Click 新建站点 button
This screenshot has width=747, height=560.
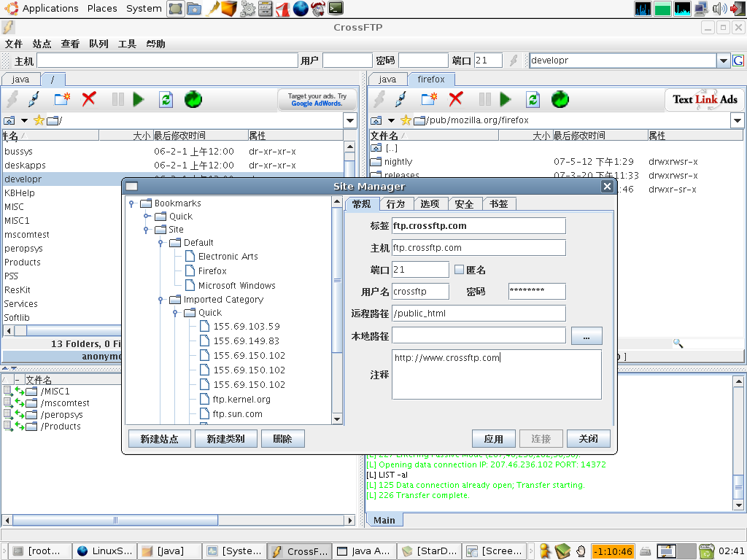(160, 438)
